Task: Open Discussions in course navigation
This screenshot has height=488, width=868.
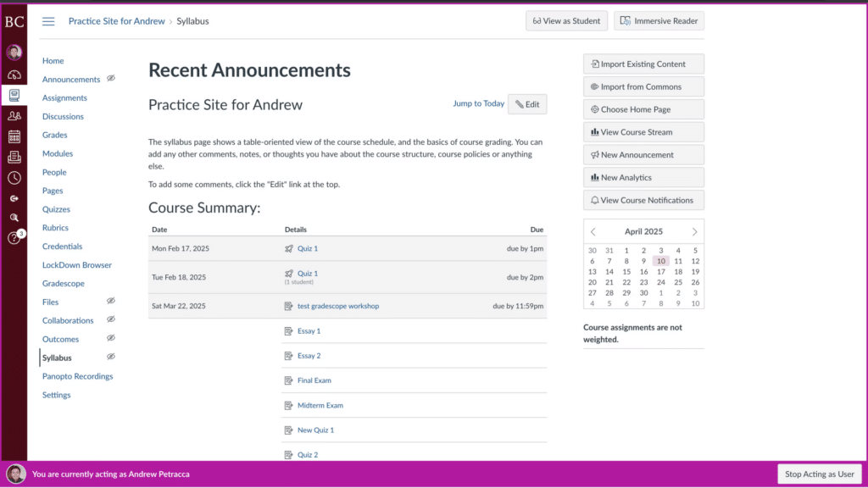Action: pyautogui.click(x=63, y=117)
